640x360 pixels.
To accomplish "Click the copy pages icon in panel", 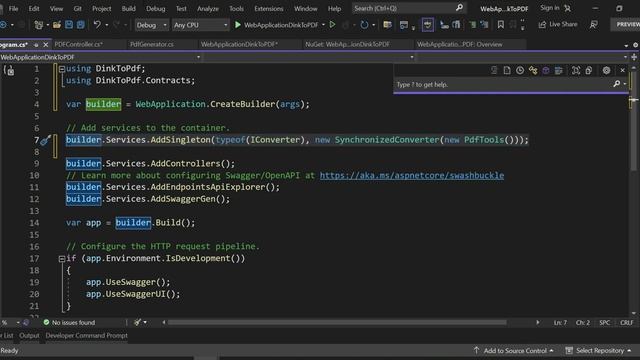I will tap(589, 71).
